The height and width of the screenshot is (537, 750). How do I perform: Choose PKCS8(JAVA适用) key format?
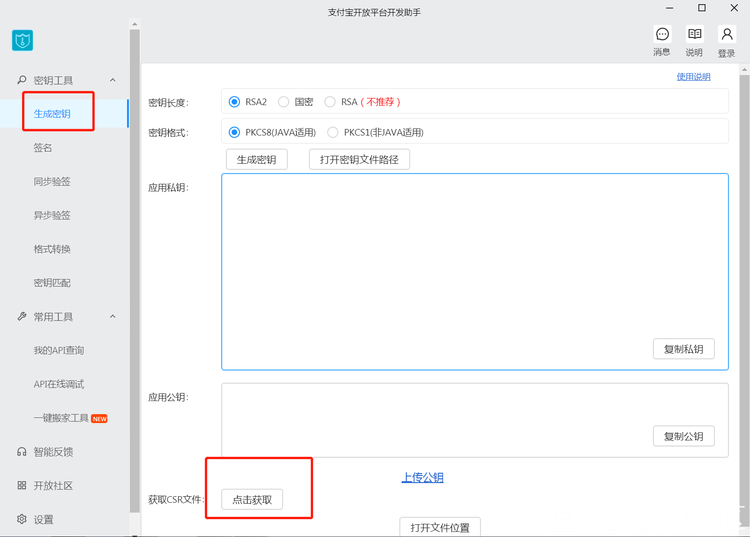tap(234, 132)
